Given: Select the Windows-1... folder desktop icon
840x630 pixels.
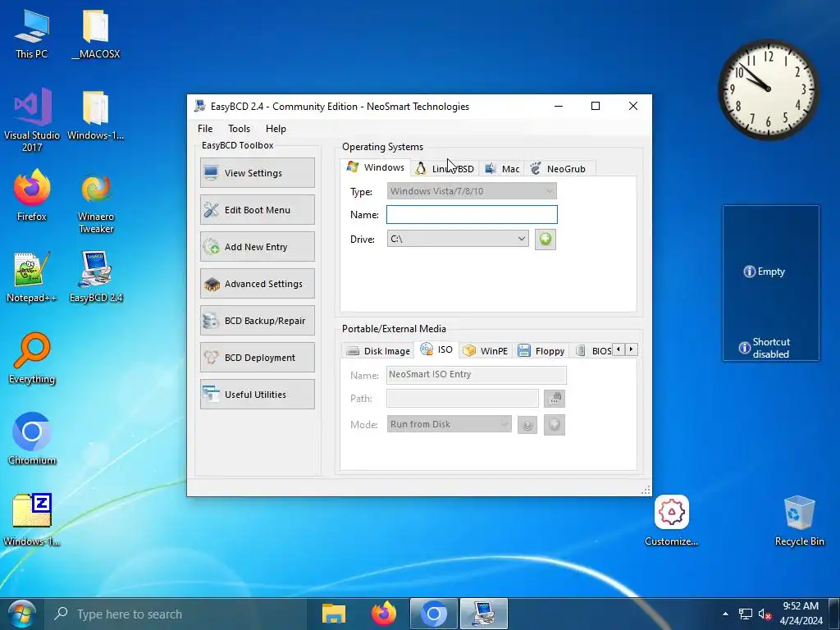Looking at the screenshot, I should [96, 116].
